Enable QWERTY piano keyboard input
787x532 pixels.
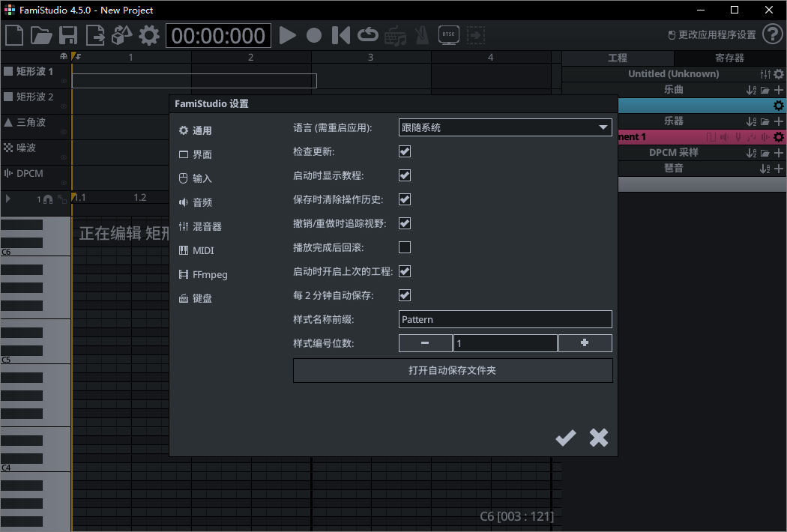pos(395,35)
